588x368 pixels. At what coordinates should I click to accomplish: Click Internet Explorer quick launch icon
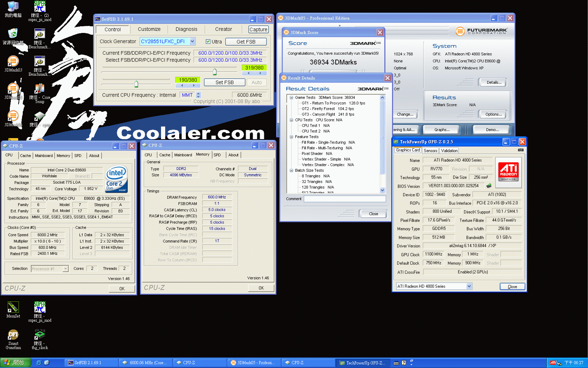pyautogui.click(x=39, y=363)
